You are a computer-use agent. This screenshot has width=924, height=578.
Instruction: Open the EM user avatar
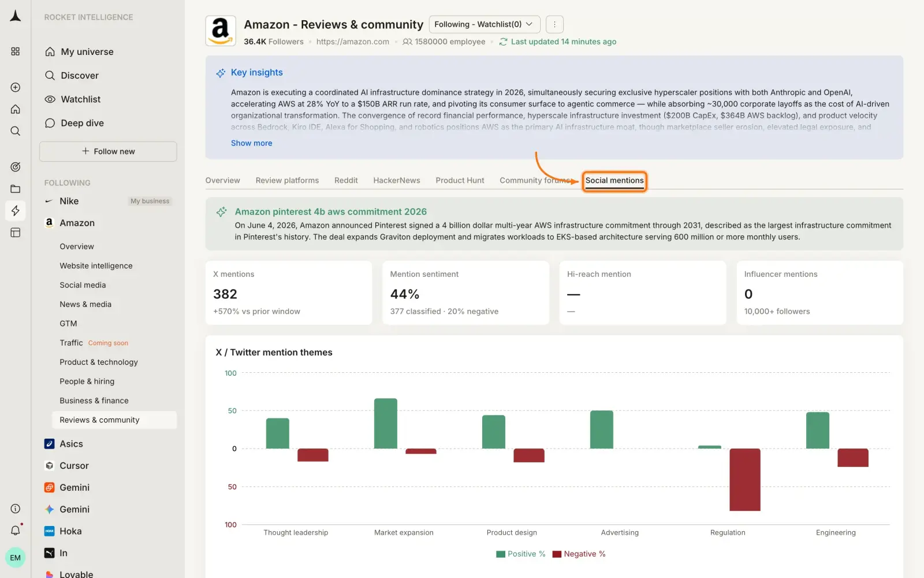(x=16, y=558)
